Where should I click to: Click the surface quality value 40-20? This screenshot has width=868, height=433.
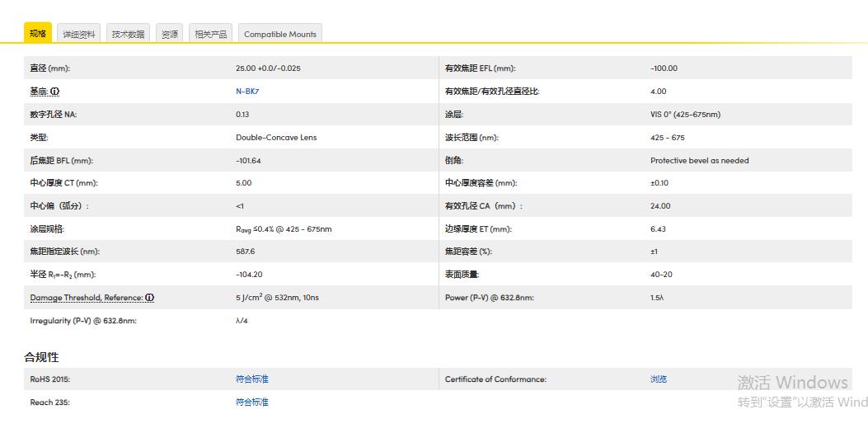click(661, 275)
